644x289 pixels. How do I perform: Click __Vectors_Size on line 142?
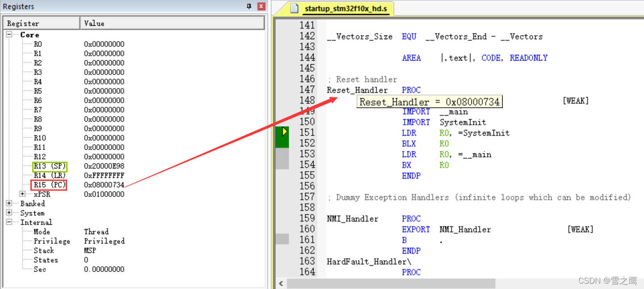click(x=360, y=36)
